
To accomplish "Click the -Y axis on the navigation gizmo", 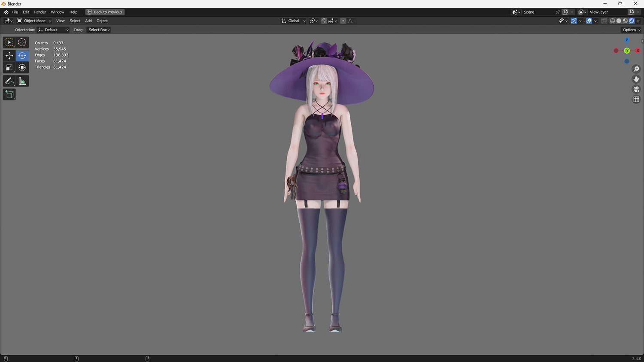I will (627, 51).
